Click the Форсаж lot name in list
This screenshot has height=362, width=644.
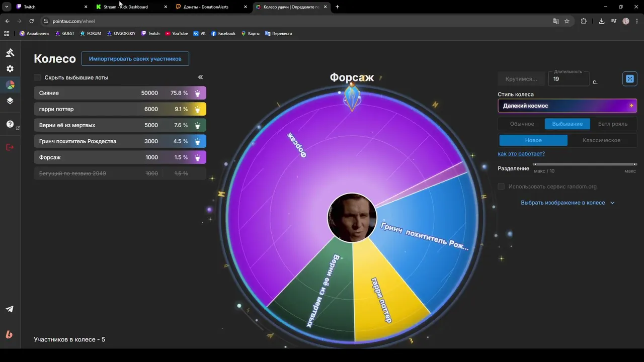[x=50, y=157]
